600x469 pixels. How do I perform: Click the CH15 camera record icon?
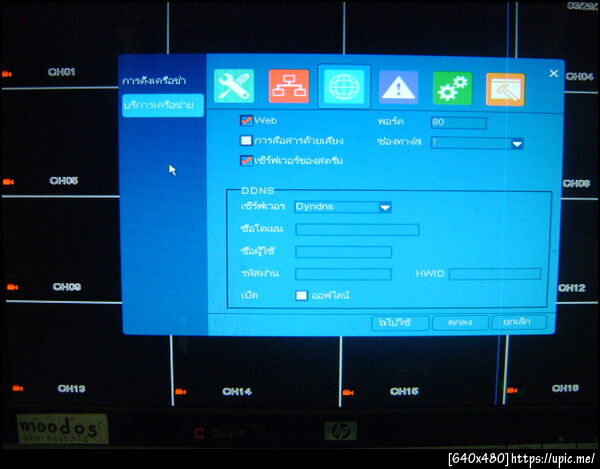click(x=348, y=392)
